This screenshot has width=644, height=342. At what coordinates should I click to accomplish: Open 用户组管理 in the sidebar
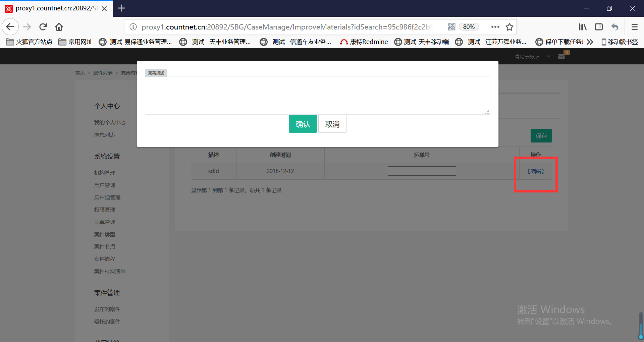pos(107,198)
